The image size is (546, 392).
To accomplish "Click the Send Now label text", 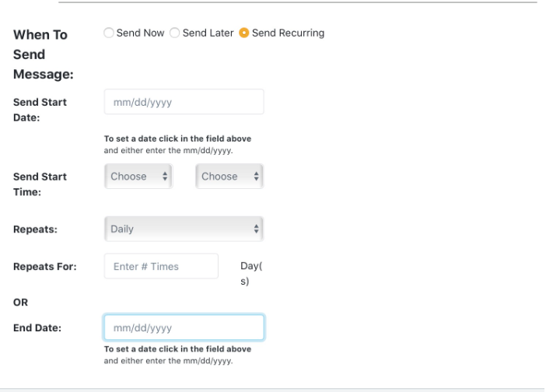I will click(x=140, y=33).
